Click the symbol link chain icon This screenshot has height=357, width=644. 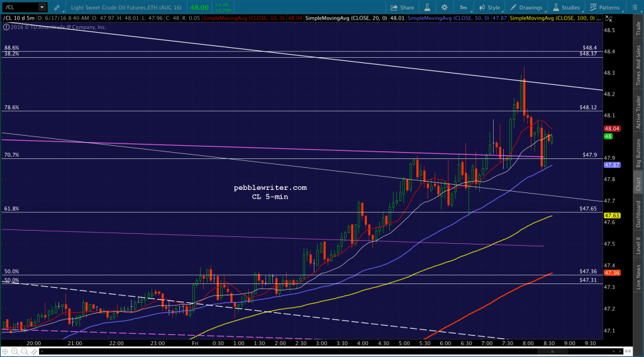[x=57, y=8]
